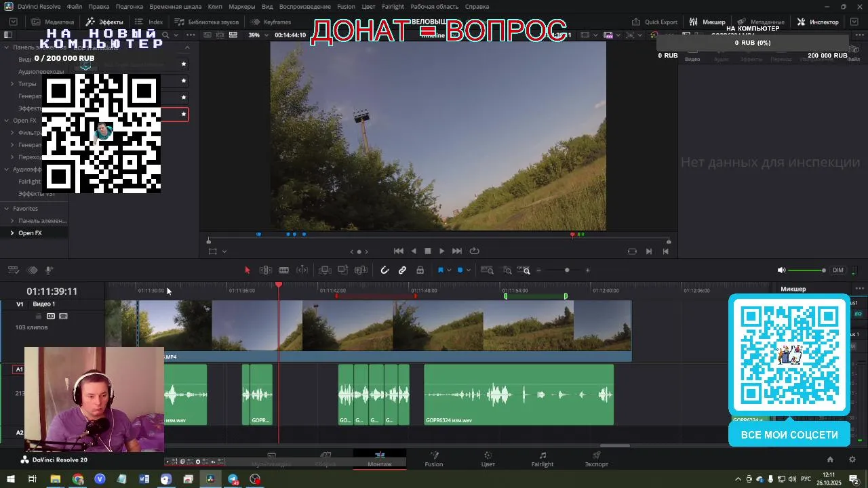Toggle the Инспектор panel button
The image size is (868, 488).
click(x=818, y=22)
